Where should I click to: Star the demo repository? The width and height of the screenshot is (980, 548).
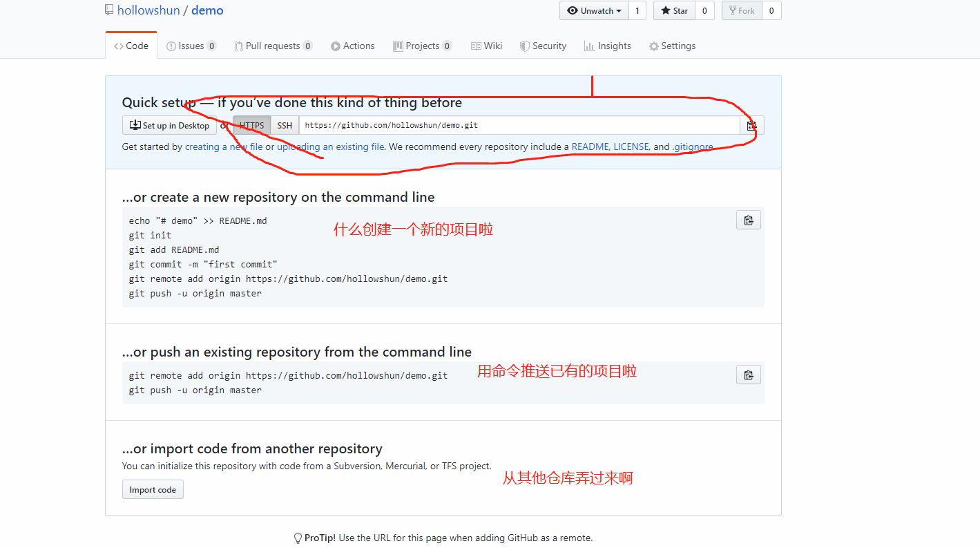pos(674,10)
